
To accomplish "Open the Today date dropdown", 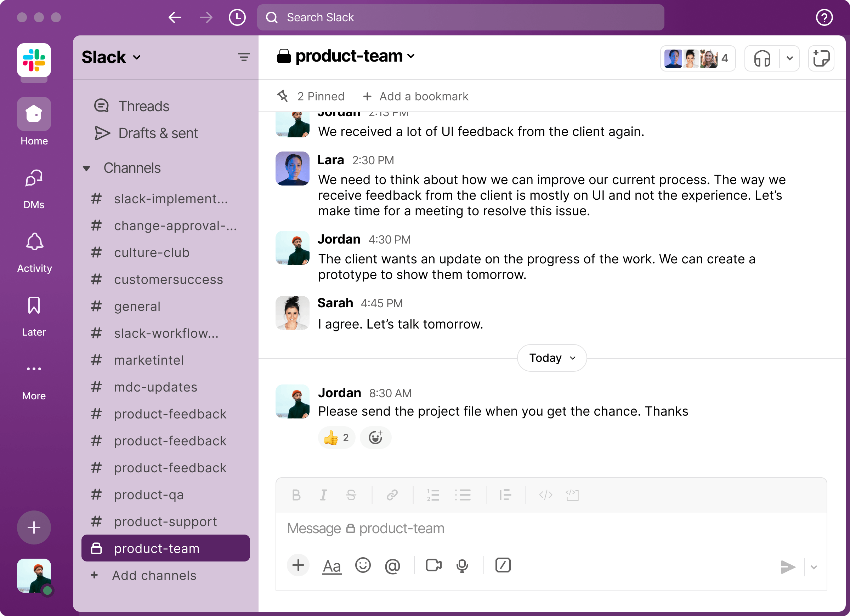I will (552, 358).
